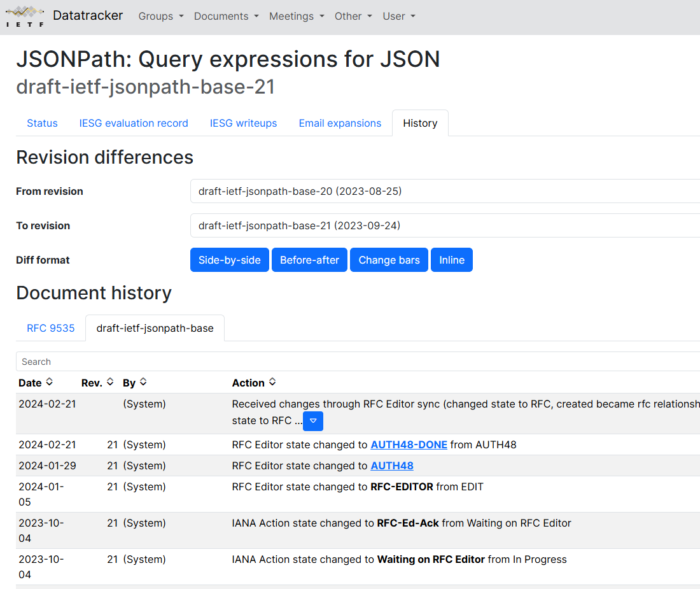This screenshot has width=700, height=589.
Task: Click the Action column header
Action: pyautogui.click(x=248, y=383)
